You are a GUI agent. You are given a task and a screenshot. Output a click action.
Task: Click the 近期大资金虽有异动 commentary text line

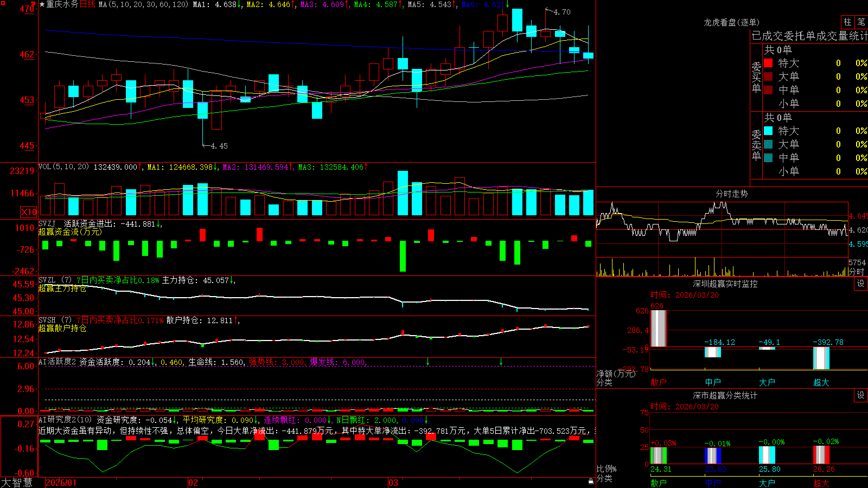coord(317,431)
